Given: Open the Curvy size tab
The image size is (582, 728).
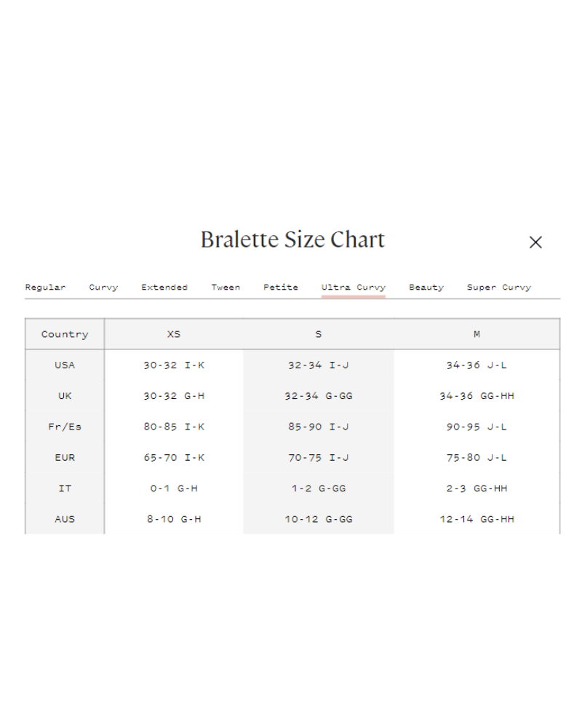Looking at the screenshot, I should pos(103,288).
